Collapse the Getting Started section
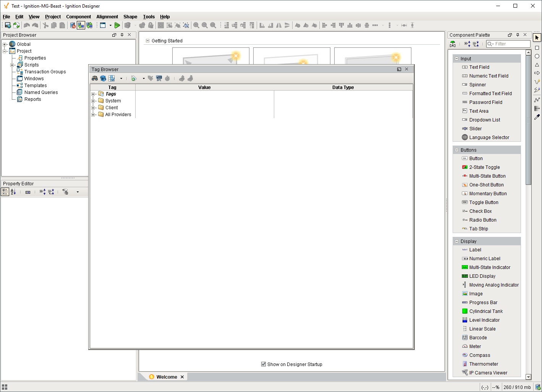542x392 pixels. tap(147, 40)
